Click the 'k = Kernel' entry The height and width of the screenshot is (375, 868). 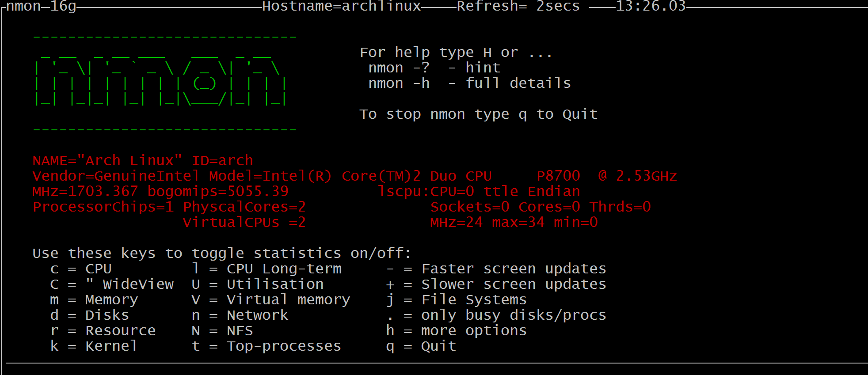94,346
